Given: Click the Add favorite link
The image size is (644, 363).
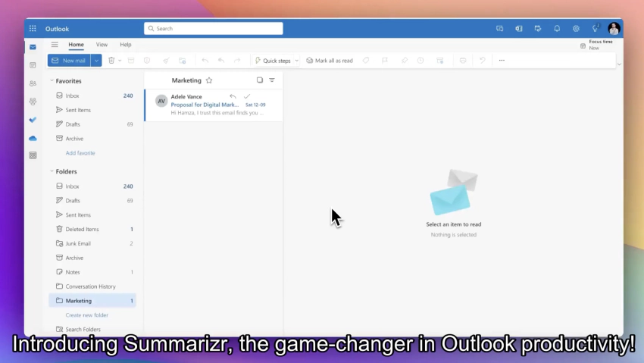Looking at the screenshot, I should point(80,153).
